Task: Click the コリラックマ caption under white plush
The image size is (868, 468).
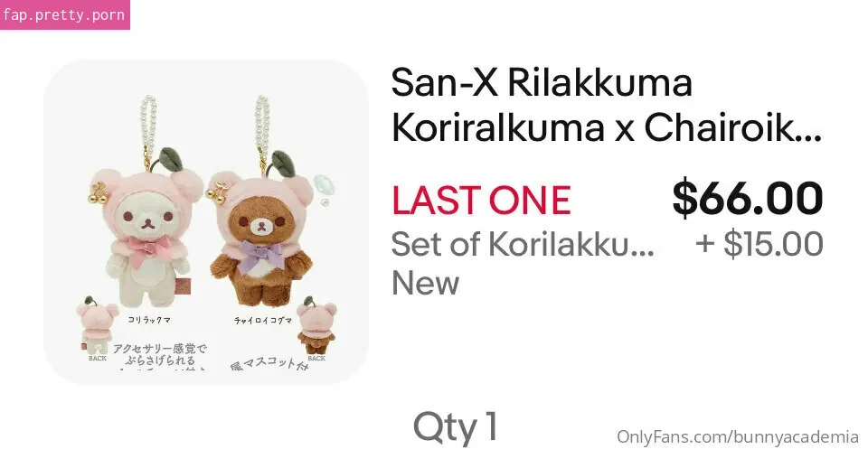Action: tap(149, 320)
